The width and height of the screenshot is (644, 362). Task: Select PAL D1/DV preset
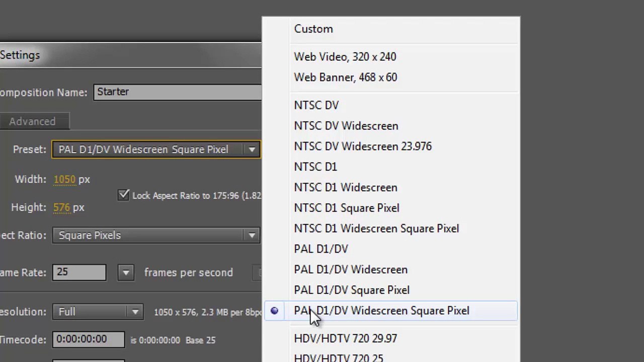coord(321,249)
